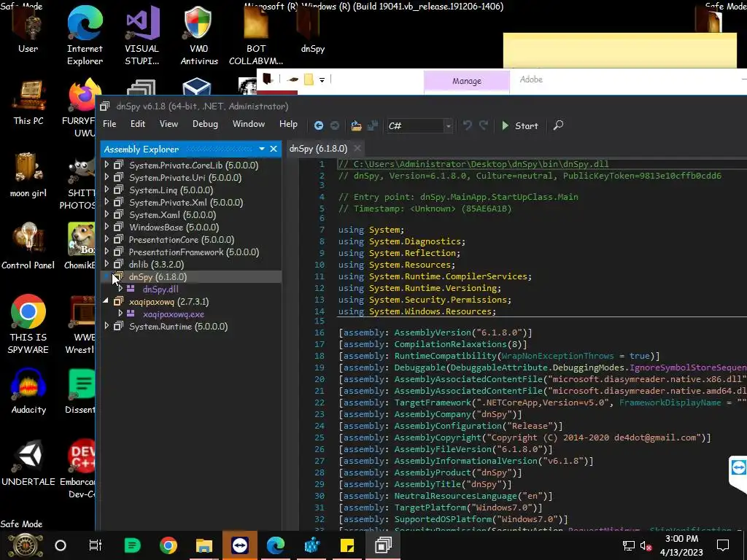
Task: Click the Redo toolbar icon
Action: pos(484,125)
